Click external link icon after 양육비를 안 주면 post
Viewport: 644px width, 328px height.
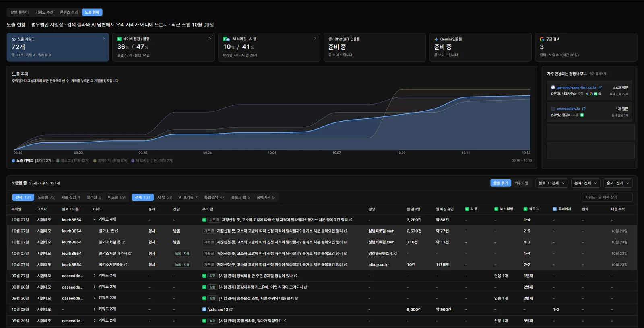point(295,276)
